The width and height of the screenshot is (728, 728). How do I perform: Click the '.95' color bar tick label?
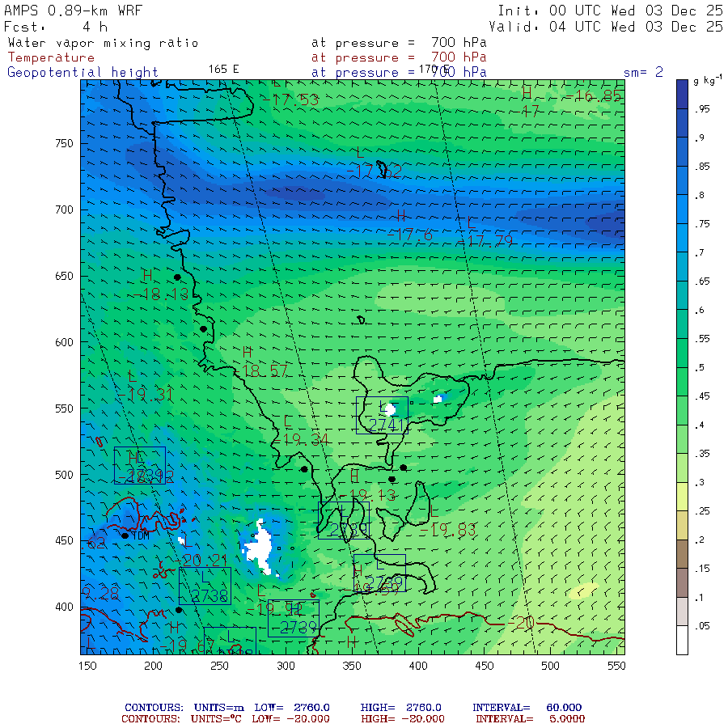pyautogui.click(x=702, y=109)
